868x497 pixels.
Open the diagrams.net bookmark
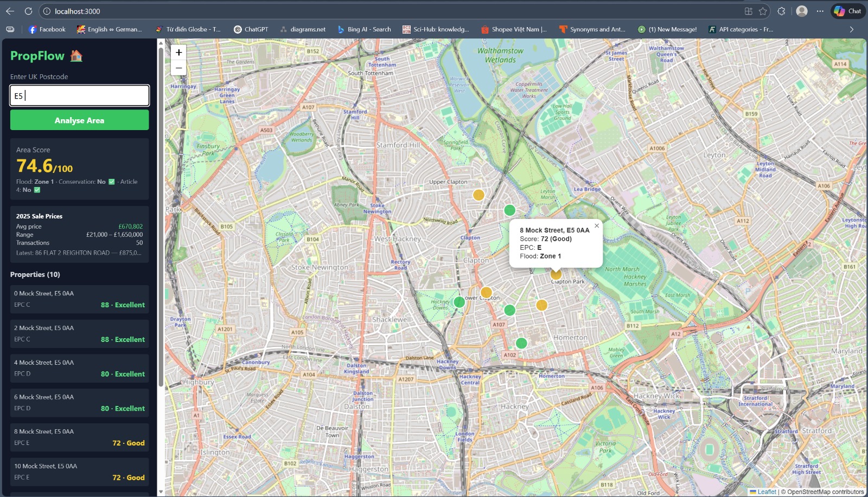point(303,29)
